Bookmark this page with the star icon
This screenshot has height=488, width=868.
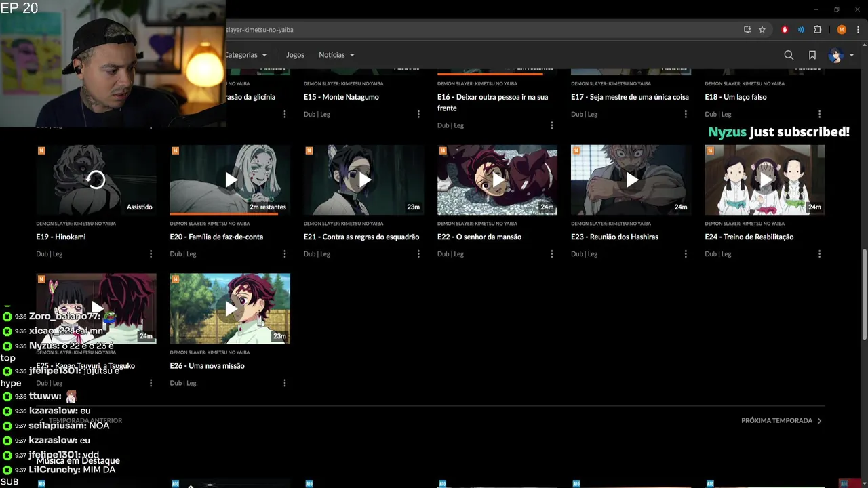pos(762,30)
